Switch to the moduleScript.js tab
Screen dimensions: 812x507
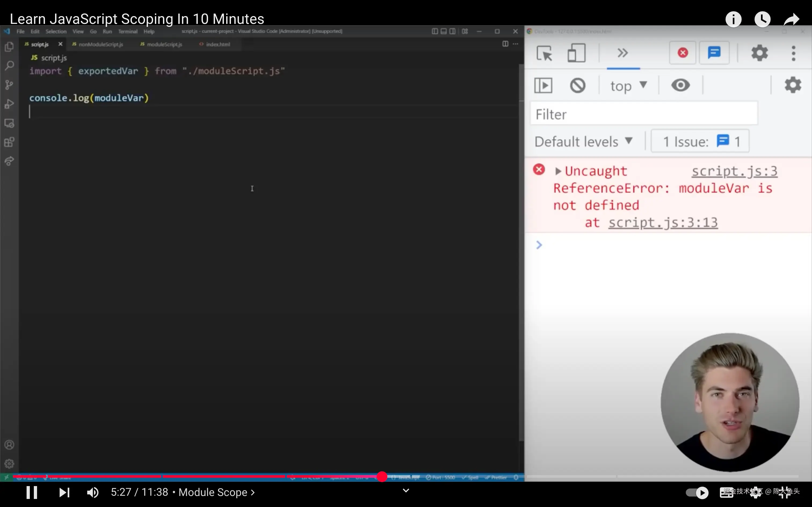164,44
